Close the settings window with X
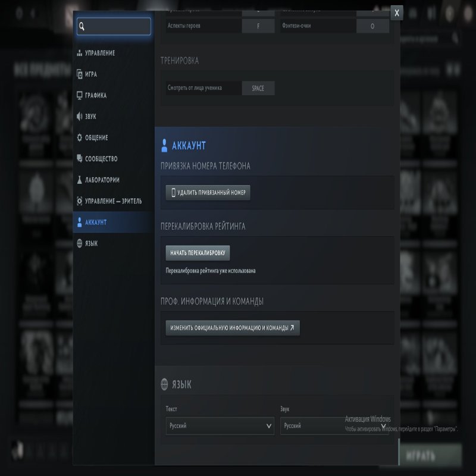476x476 pixels. tap(397, 12)
